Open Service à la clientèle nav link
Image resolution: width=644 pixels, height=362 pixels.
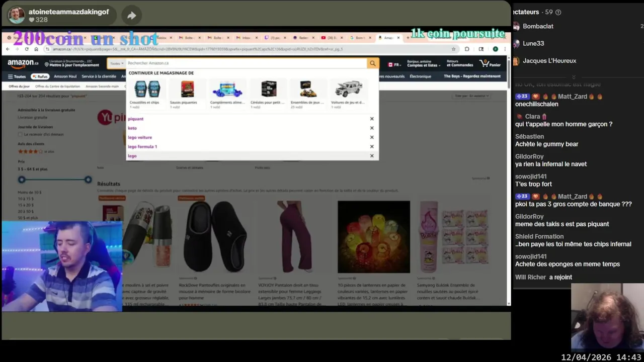[99, 76]
